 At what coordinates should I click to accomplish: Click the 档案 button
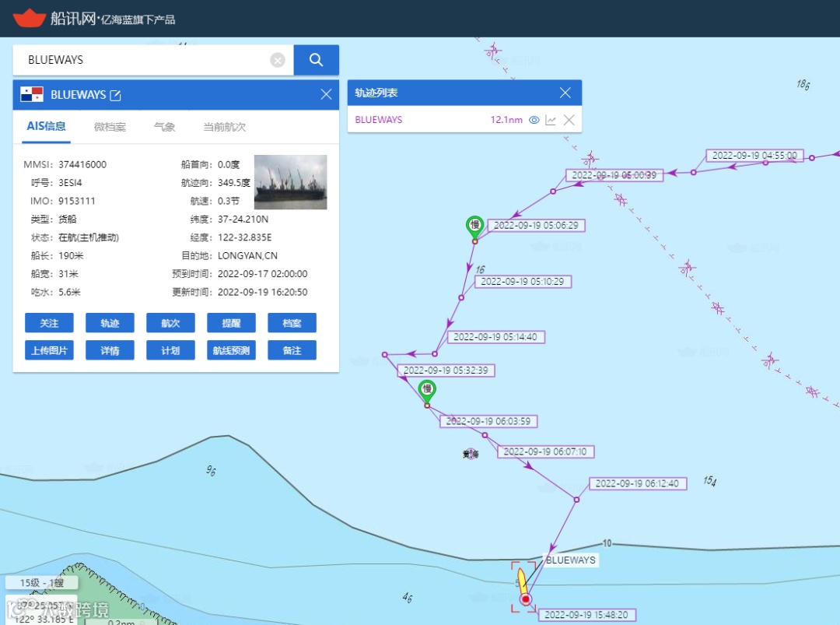point(292,323)
